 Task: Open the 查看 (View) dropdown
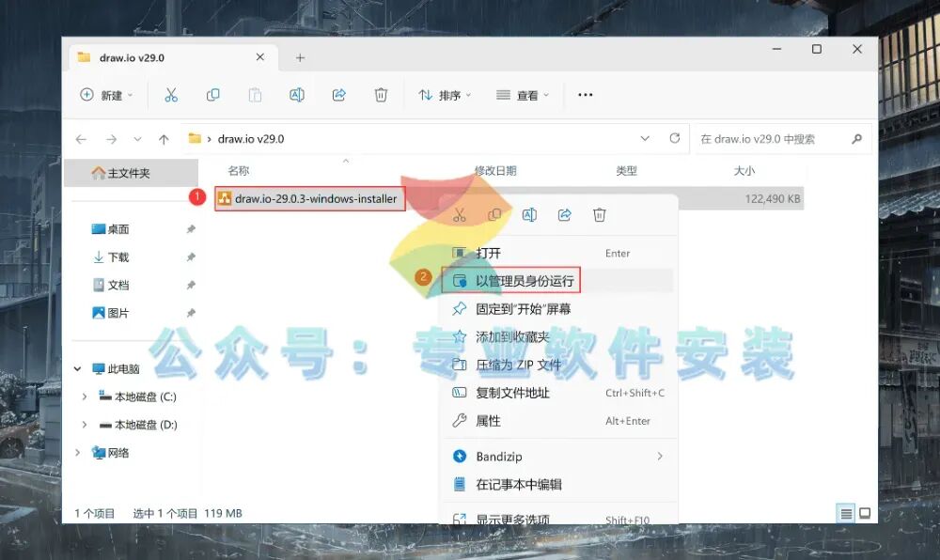click(523, 95)
